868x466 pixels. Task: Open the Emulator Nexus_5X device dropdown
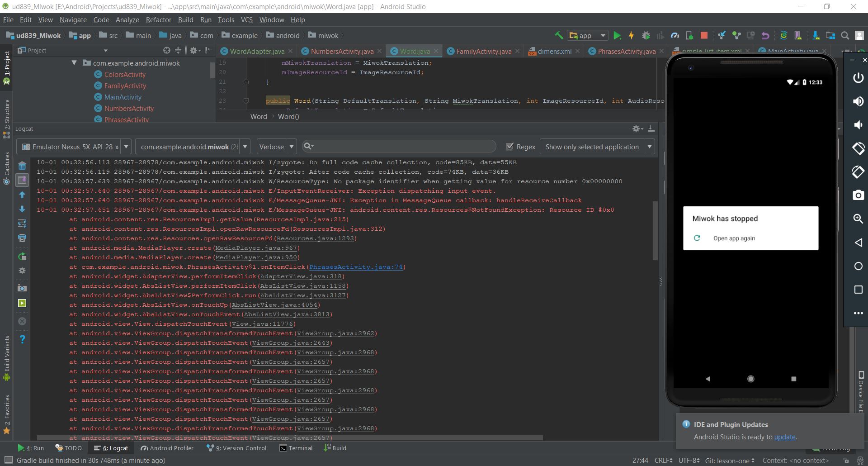pos(75,147)
